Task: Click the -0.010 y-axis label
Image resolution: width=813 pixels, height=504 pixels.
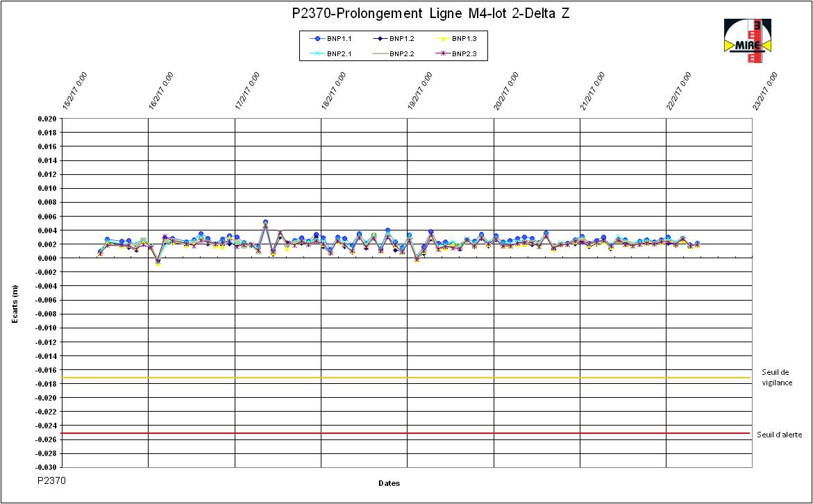Action: [47, 328]
